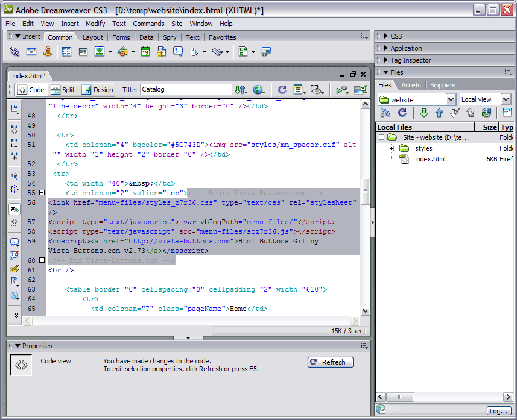Switch to Design view
The width and height of the screenshot is (517, 420).
98,90
